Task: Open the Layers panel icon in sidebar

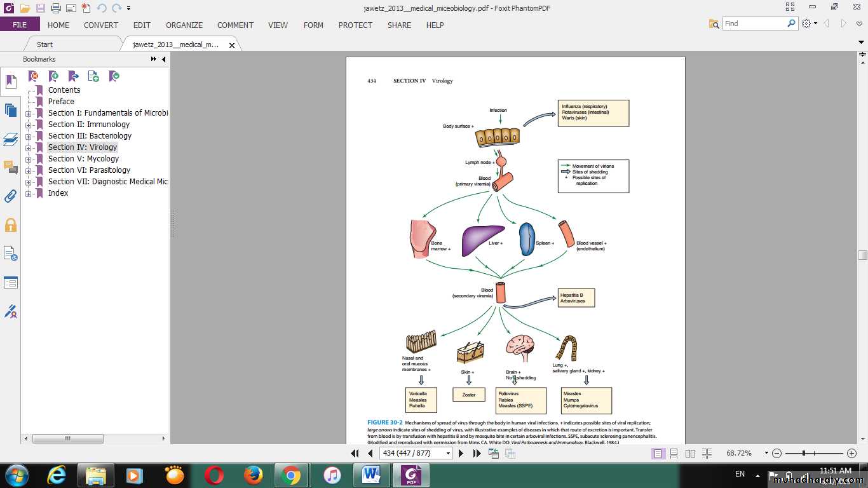Action: [x=10, y=139]
